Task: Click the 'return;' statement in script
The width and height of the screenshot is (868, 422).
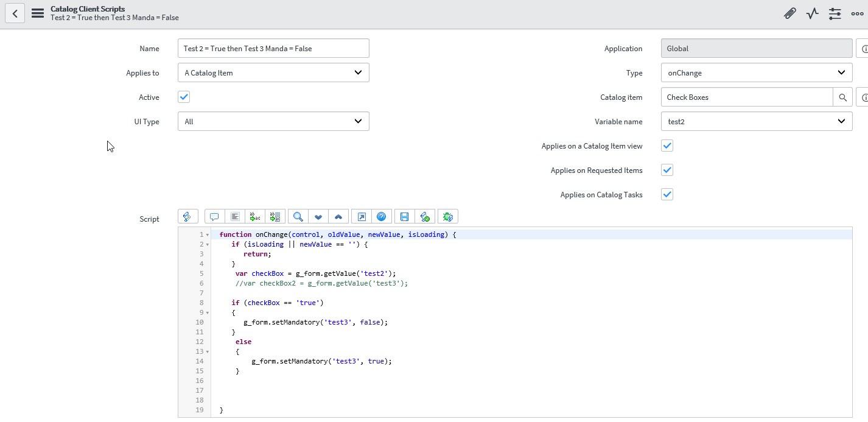Action: click(257, 254)
